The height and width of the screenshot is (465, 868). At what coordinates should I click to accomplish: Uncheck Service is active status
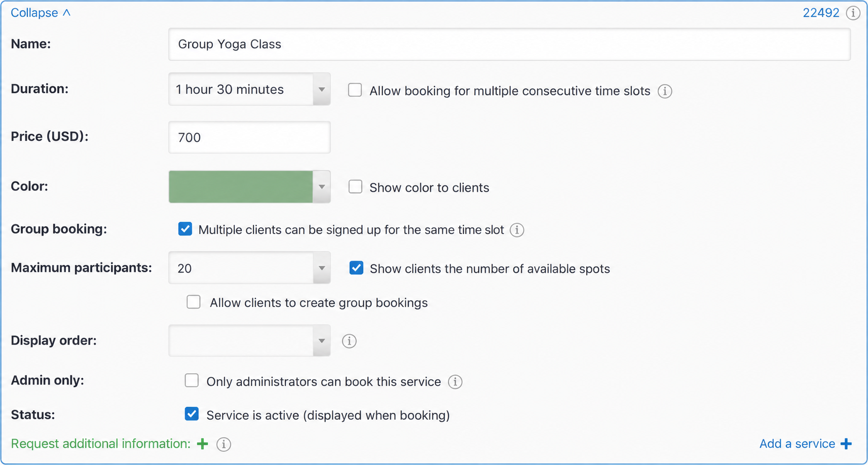pyautogui.click(x=192, y=414)
